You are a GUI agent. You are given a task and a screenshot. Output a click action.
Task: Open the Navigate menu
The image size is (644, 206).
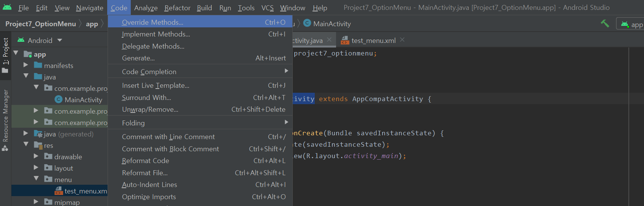(x=90, y=8)
